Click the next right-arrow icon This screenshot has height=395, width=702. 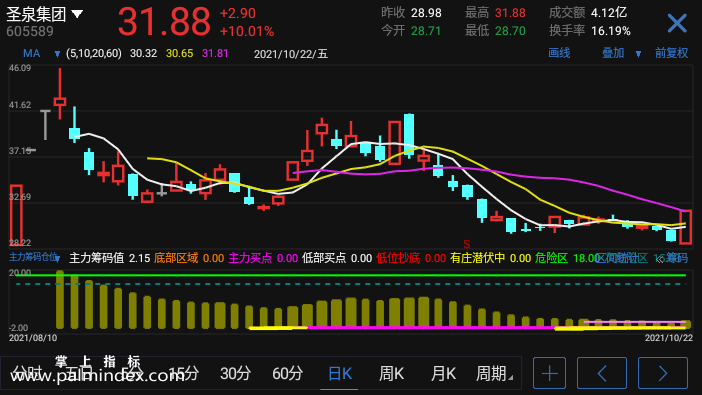(663, 373)
